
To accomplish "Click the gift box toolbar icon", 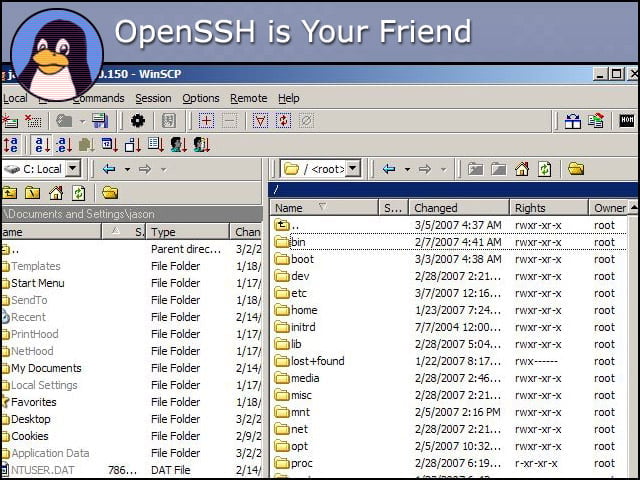I will point(573,121).
